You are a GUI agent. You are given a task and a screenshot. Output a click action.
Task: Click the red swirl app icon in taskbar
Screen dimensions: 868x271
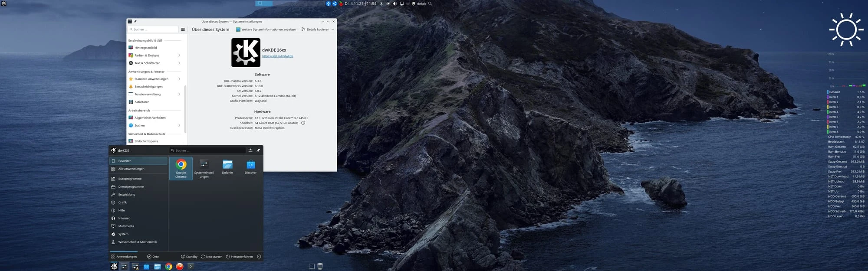tap(180, 266)
